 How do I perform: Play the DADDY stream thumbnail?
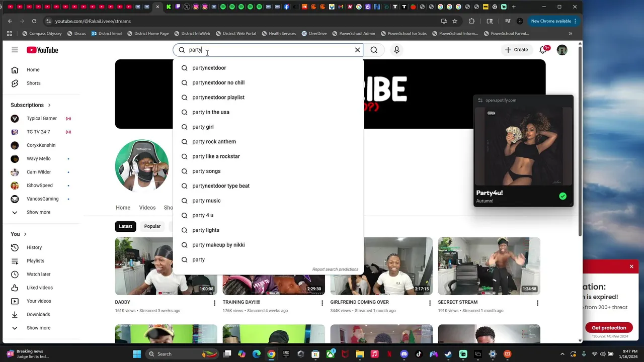click(x=166, y=266)
